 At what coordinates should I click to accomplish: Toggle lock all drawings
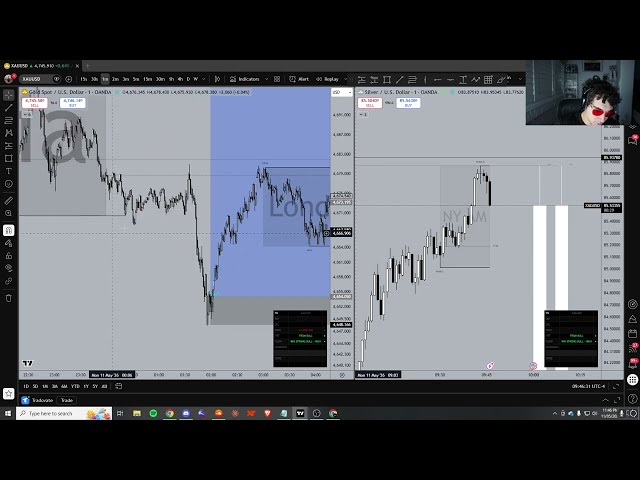[x=9, y=256]
